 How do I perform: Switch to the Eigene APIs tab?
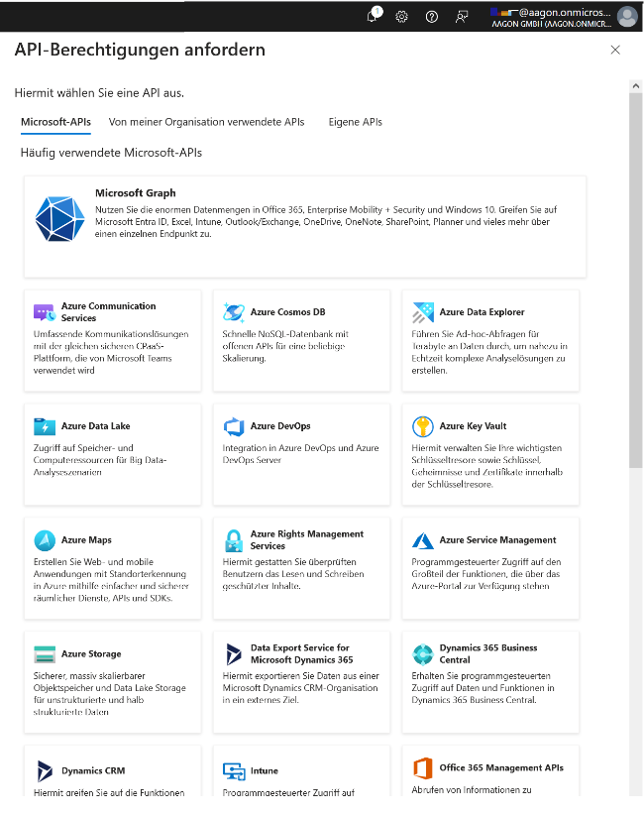point(355,122)
